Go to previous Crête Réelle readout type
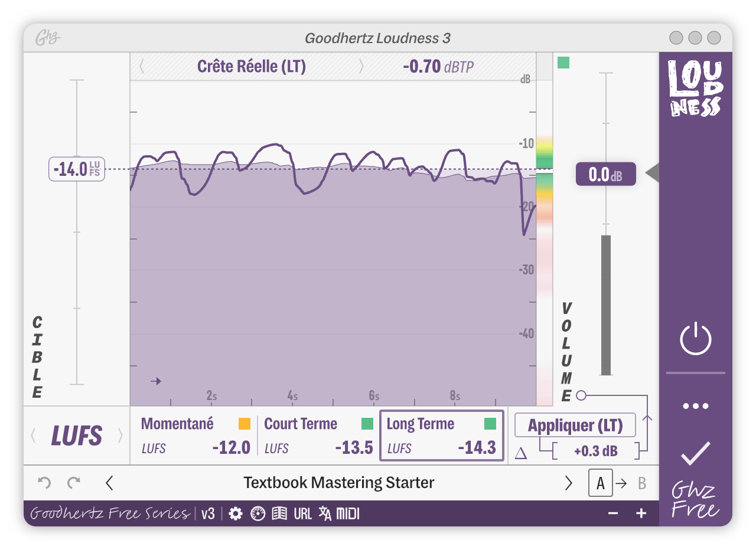This screenshot has height=550, width=756. (142, 66)
